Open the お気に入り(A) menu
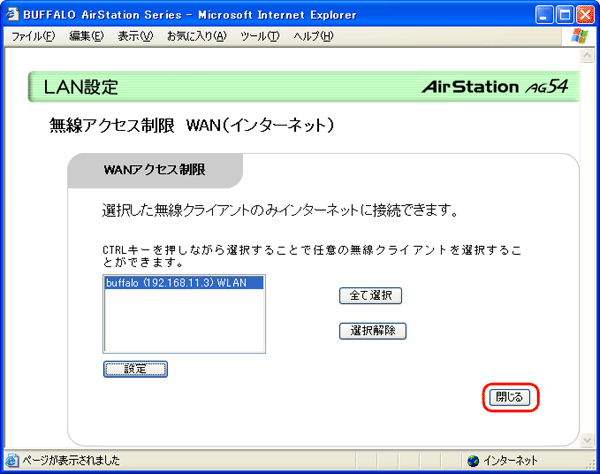Screen dimensions: 600x474 pyautogui.click(x=196, y=36)
